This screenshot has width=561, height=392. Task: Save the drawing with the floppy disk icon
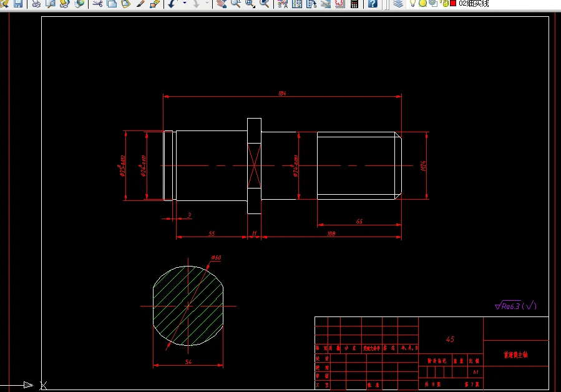point(18,4)
